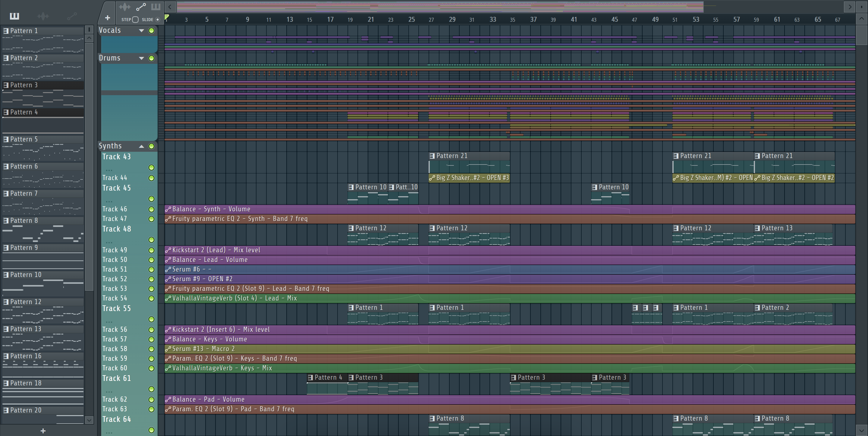Click automation icon of Serum #6 clip
868x436 pixels.
(x=168, y=269)
